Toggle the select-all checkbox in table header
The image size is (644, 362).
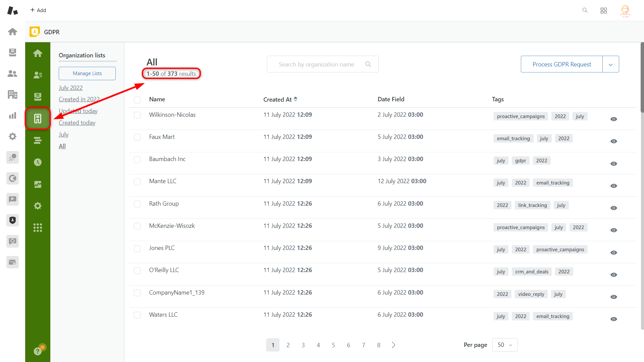pyautogui.click(x=137, y=100)
